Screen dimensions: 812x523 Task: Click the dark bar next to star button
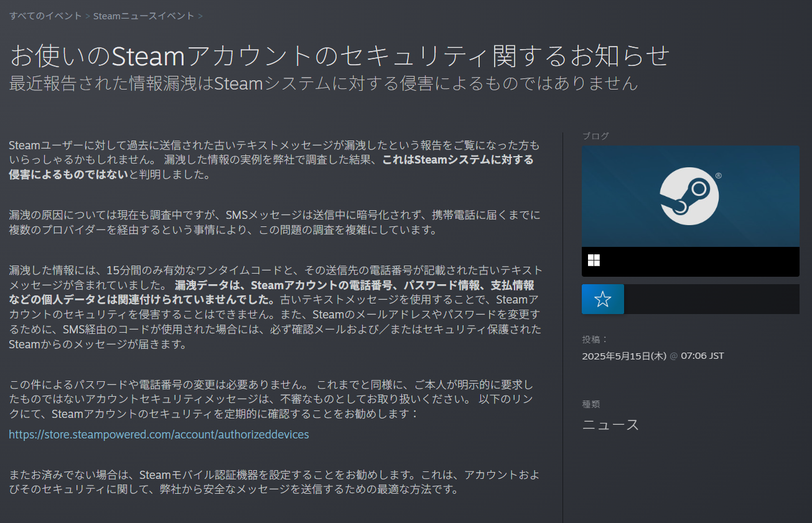coord(712,299)
